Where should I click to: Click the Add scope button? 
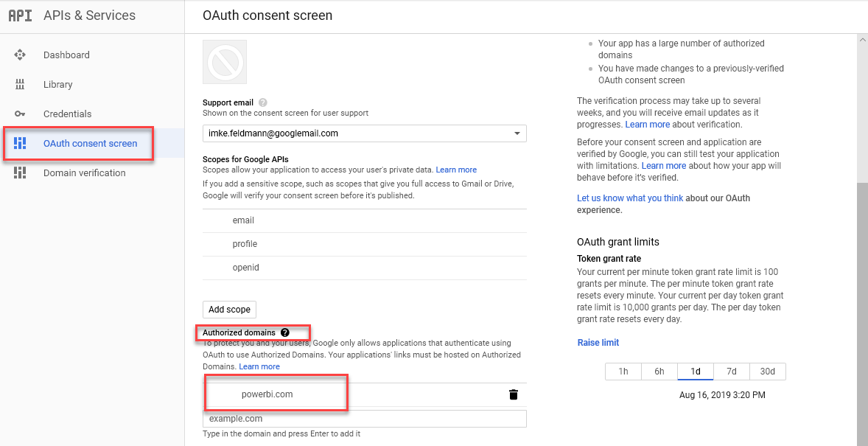(229, 309)
